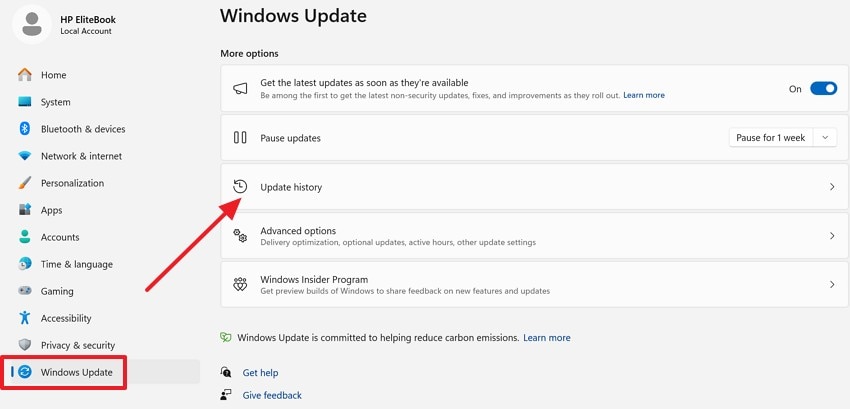This screenshot has height=409, width=850.
Task: Expand Windows Insider Program chevron
Action: click(x=832, y=284)
